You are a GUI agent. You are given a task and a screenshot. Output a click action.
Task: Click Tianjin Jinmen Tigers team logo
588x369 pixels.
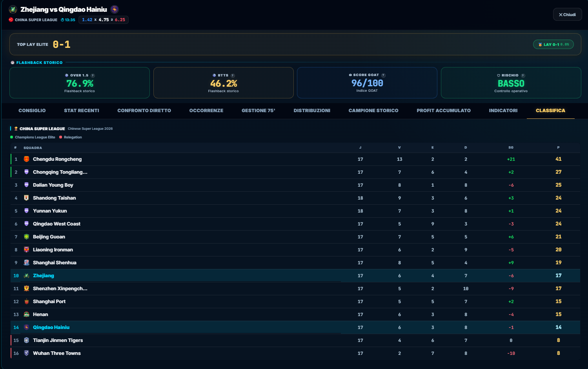(x=26, y=340)
